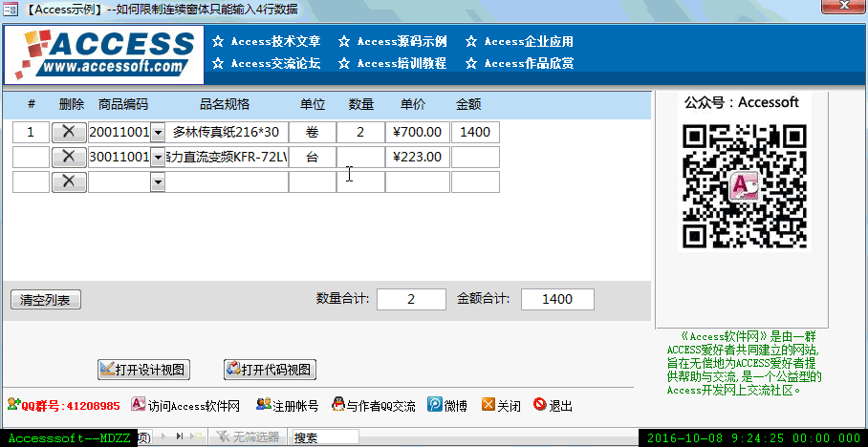Screen dimensions: 868x447
Task: Delete row 1 with its X button
Action: [x=69, y=132]
